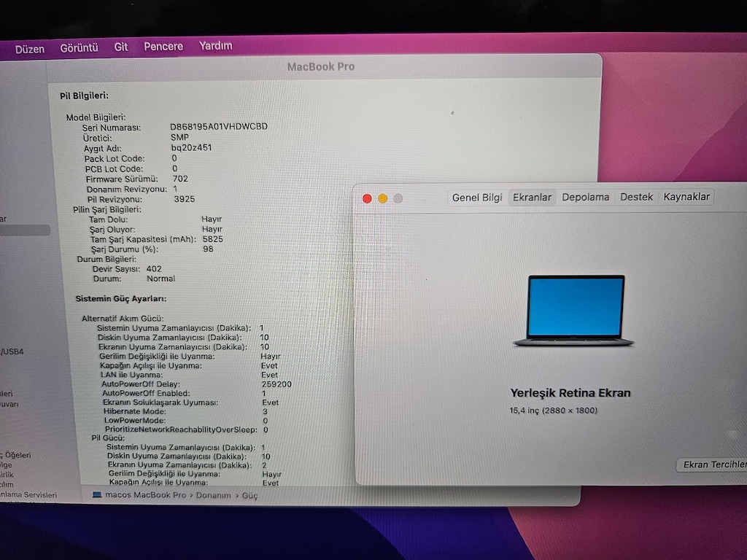Close the About This Mac window

pyautogui.click(x=367, y=198)
